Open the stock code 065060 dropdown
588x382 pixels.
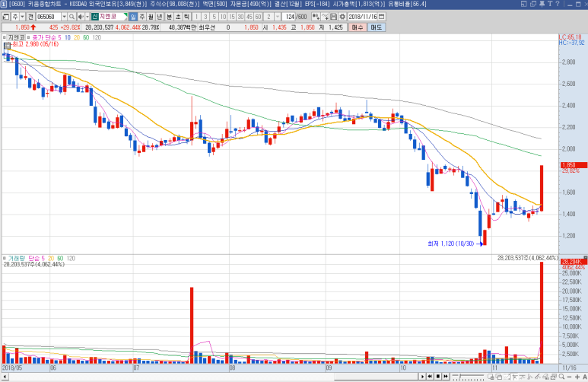(65, 16)
